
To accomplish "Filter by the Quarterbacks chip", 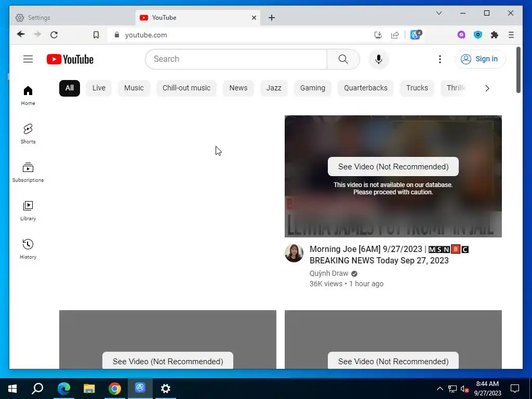I will point(365,88).
